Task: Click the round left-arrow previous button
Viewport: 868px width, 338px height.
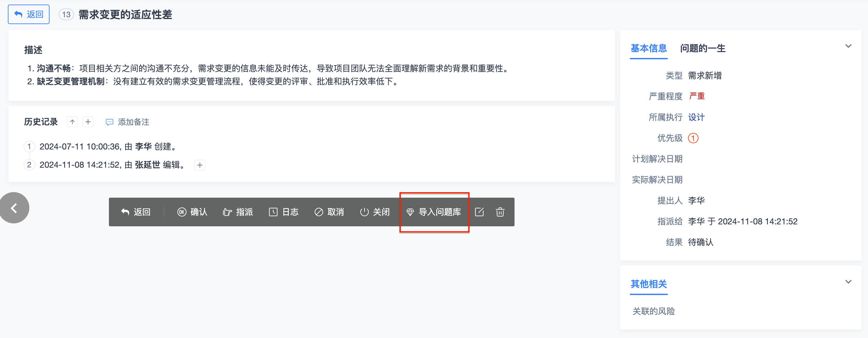Action: [14, 208]
